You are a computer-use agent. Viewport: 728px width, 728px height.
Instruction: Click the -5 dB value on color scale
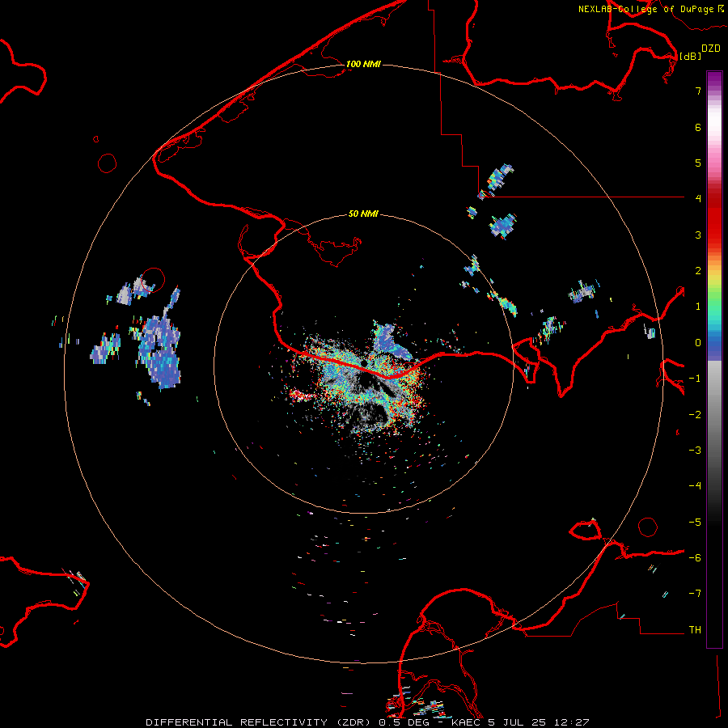coord(695,522)
